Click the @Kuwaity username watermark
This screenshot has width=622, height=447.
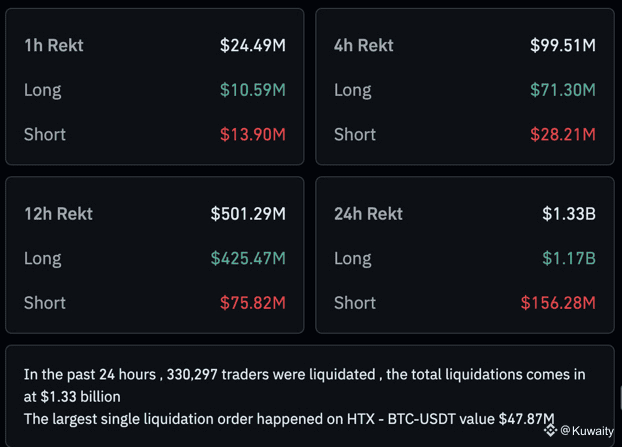point(588,430)
